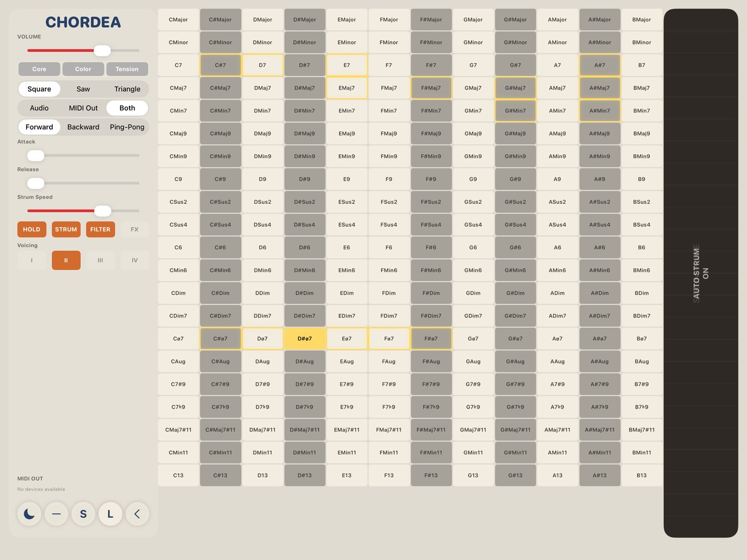This screenshot has width=747, height=560.
Task: Toggle the Auto Strum strip
Action: click(x=701, y=273)
